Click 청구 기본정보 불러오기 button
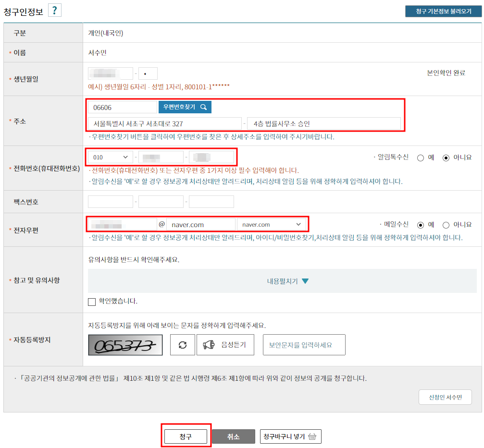484x448 pixels. pyautogui.click(x=443, y=11)
